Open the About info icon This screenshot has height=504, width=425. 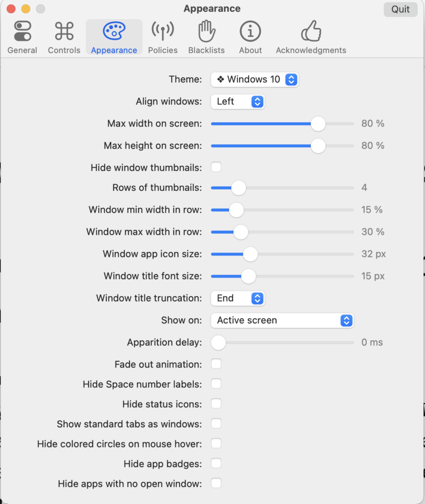[x=250, y=31]
